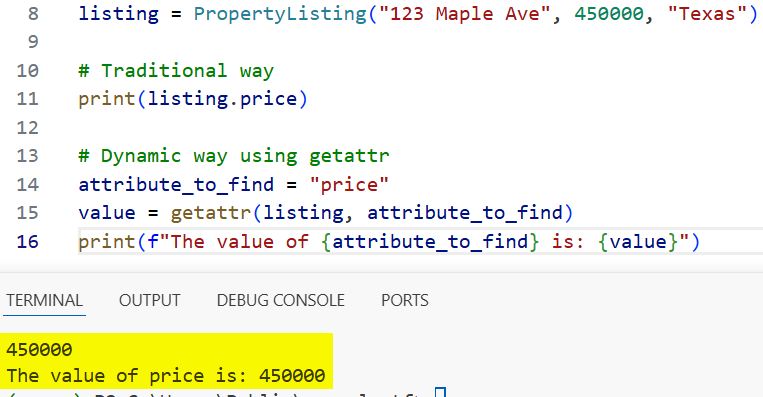Click line number 11 in the gutter

[x=28, y=99]
